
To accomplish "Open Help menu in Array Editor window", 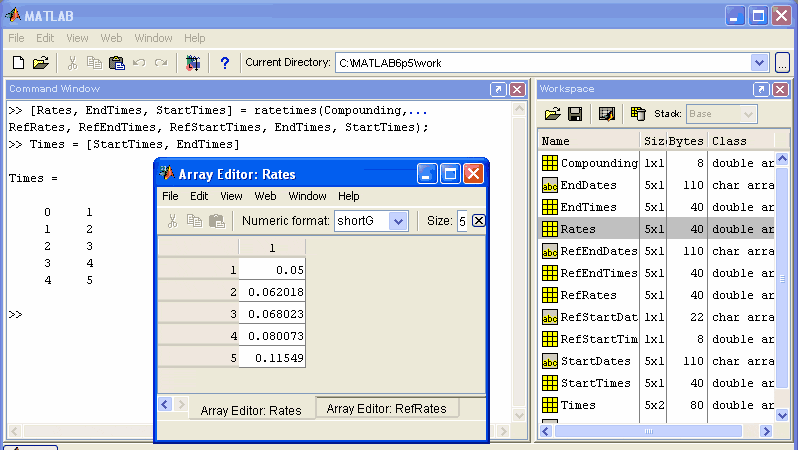I will pyautogui.click(x=349, y=196).
